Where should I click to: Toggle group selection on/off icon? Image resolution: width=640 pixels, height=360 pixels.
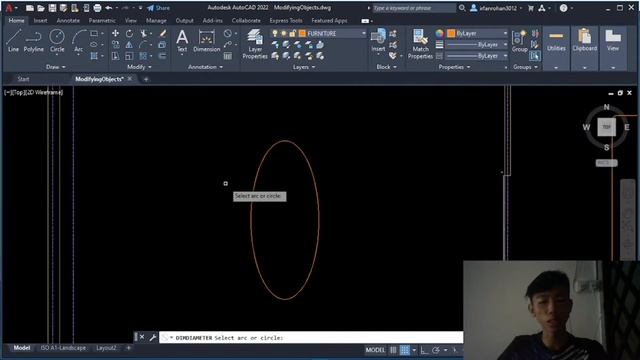535,56
